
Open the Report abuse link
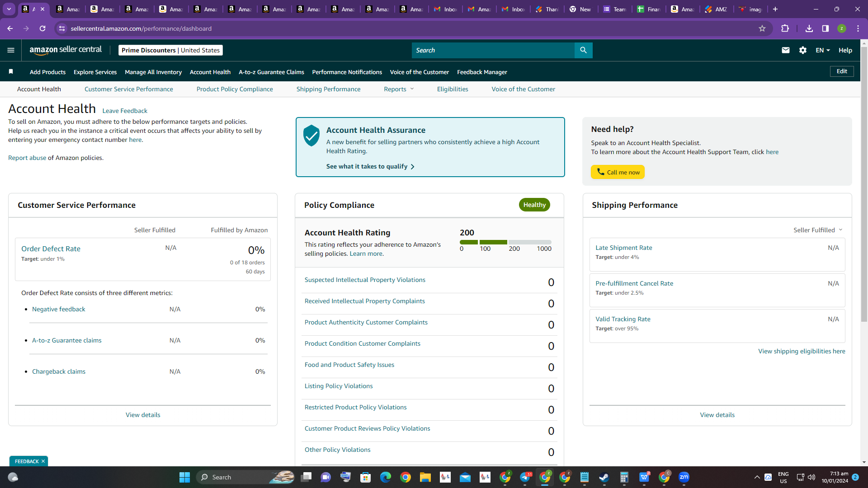(x=27, y=158)
